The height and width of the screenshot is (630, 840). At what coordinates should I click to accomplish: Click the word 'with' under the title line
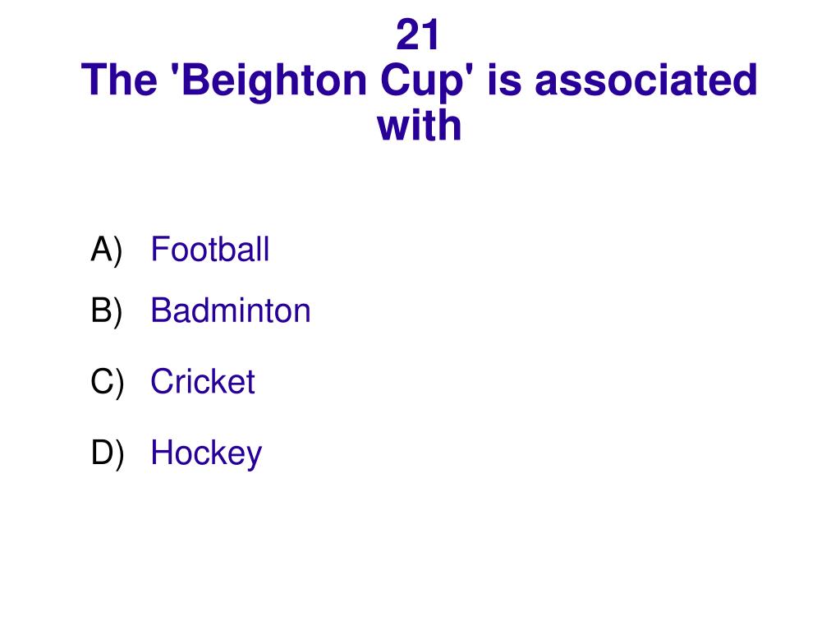tap(419, 126)
